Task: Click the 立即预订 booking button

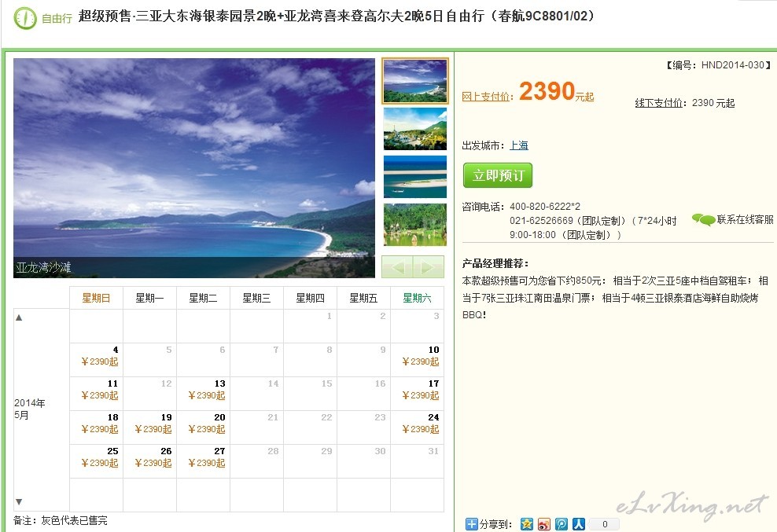Action: [x=498, y=175]
